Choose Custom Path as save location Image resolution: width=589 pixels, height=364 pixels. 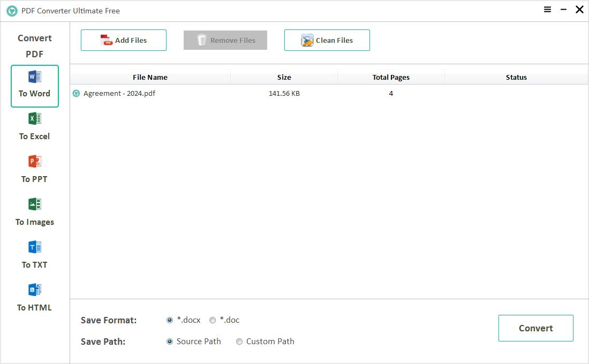click(239, 341)
